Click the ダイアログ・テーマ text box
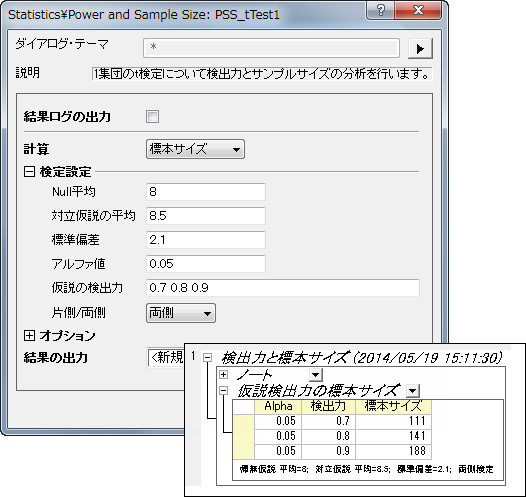Screen dimensions: 526x497 click(x=271, y=48)
